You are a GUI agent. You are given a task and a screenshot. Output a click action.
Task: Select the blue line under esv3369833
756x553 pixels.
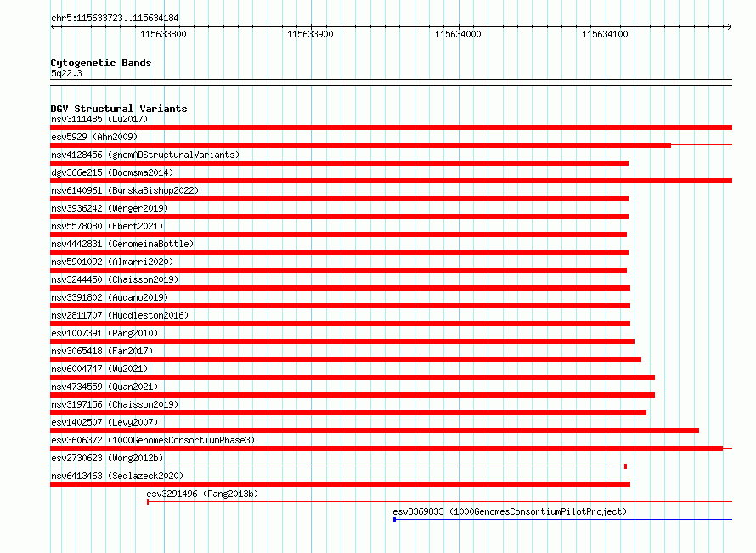564,520
